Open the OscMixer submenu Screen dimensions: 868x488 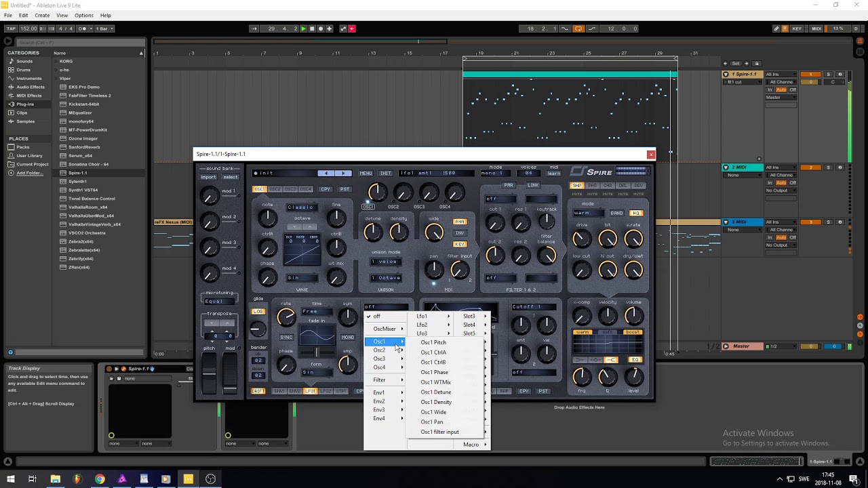(x=384, y=329)
